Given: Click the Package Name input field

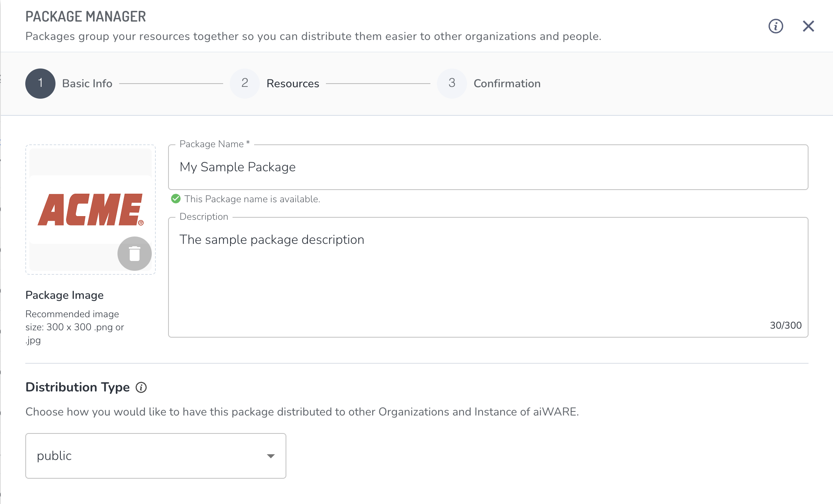Looking at the screenshot, I should [488, 167].
